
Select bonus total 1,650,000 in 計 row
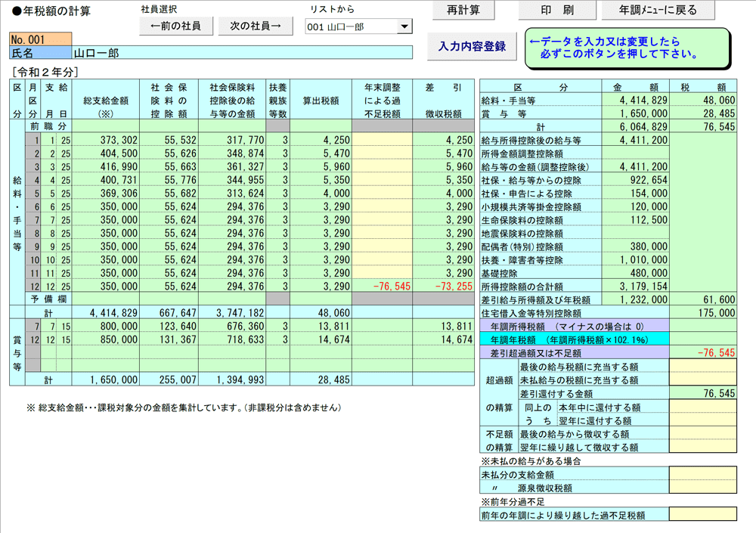106,380
